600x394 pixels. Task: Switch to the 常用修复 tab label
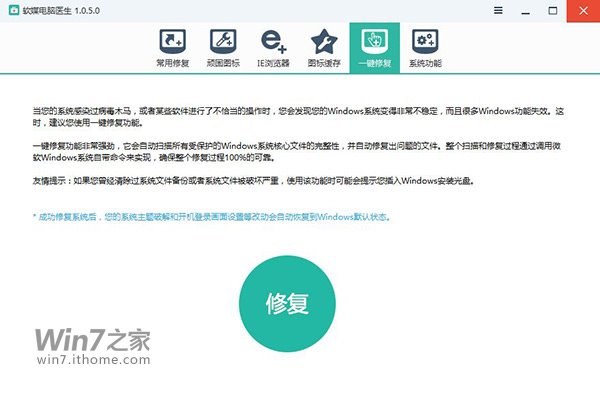pyautogui.click(x=173, y=63)
